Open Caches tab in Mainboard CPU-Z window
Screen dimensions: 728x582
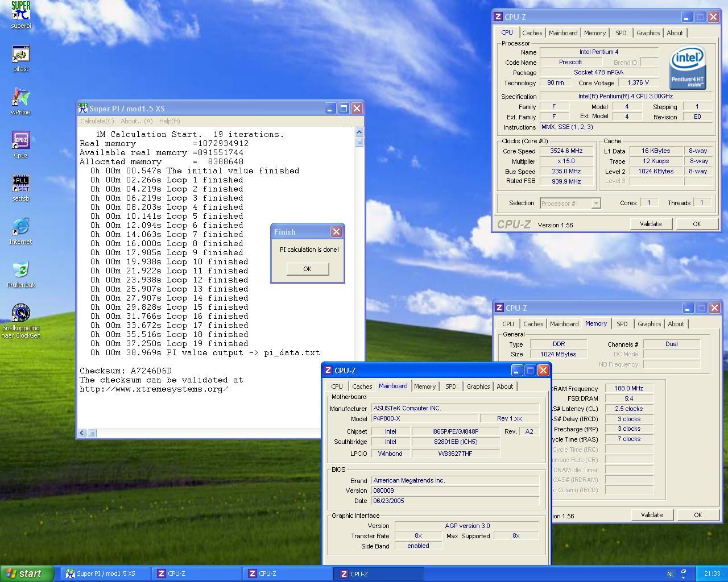coord(362,386)
